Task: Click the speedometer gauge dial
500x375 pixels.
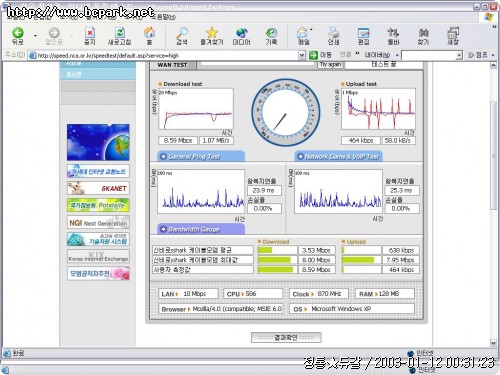Action: point(286,112)
